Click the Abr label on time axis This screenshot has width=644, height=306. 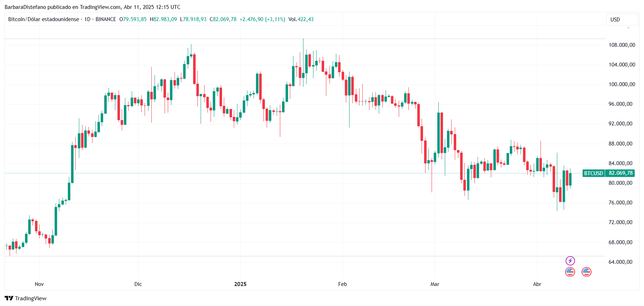[537, 284]
